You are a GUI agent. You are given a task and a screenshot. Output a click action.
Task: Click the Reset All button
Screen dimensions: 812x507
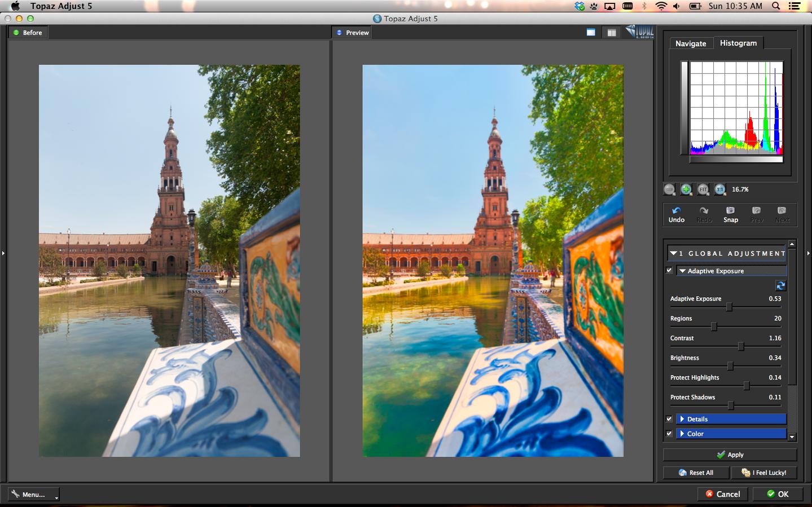click(x=696, y=473)
